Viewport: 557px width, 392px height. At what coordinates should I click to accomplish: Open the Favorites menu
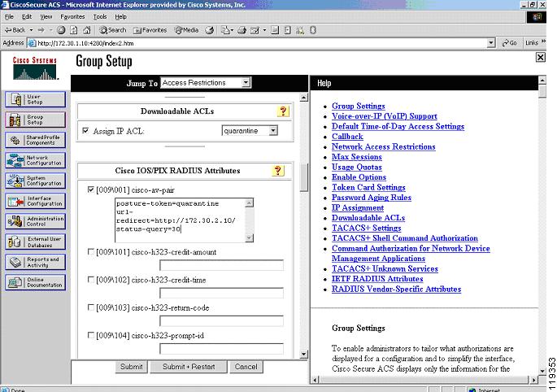(72, 17)
